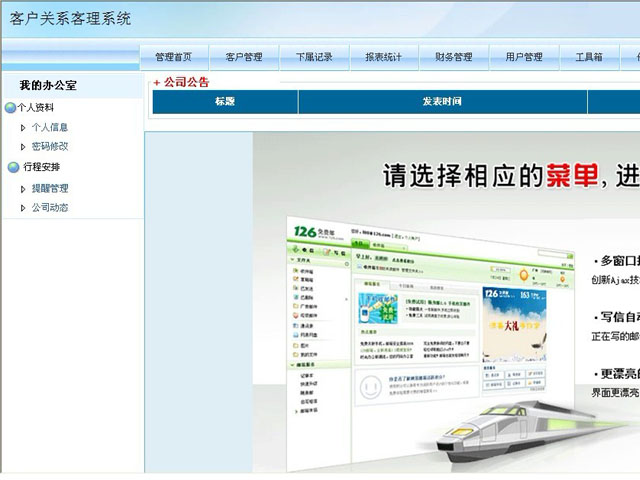Switch to the 用户管理 tab

tap(524, 57)
